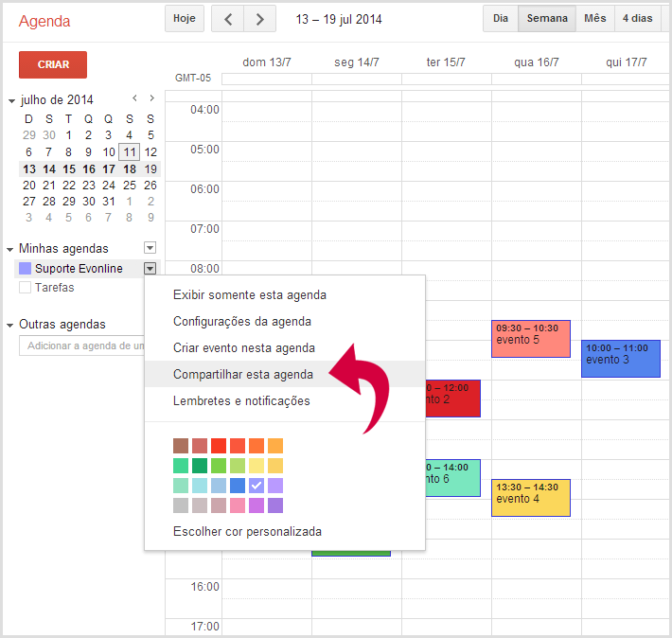
Task: Pick the dark green color swatch
Action: pos(200,466)
